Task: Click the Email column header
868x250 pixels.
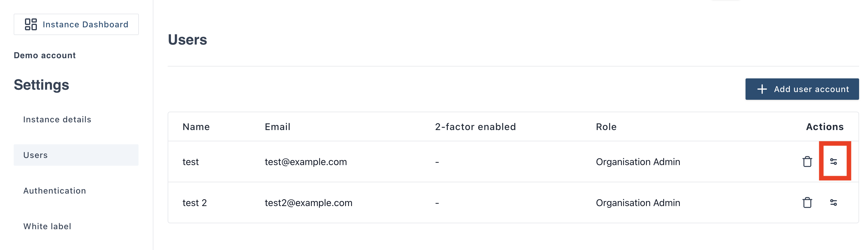Action: click(x=277, y=127)
